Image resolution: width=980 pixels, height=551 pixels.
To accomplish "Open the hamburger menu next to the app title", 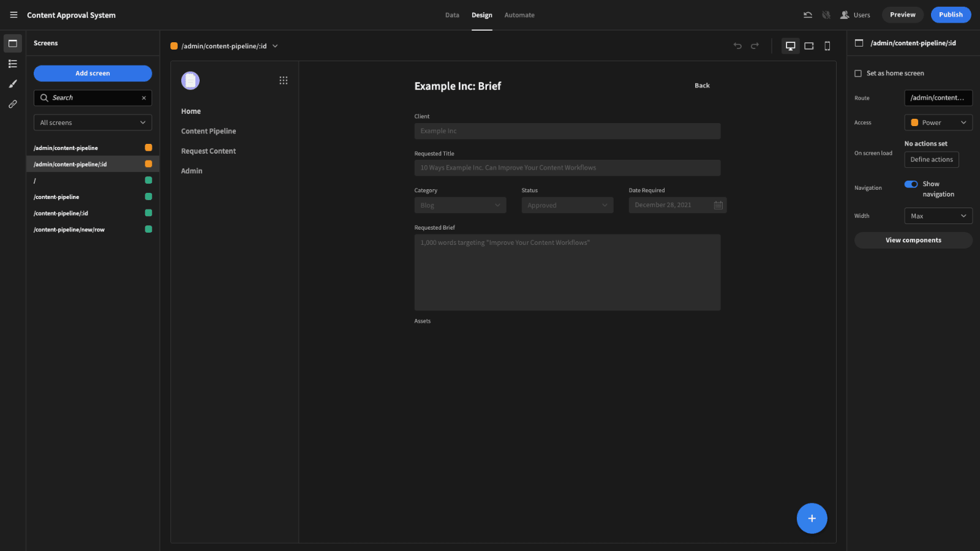I will click(13, 15).
